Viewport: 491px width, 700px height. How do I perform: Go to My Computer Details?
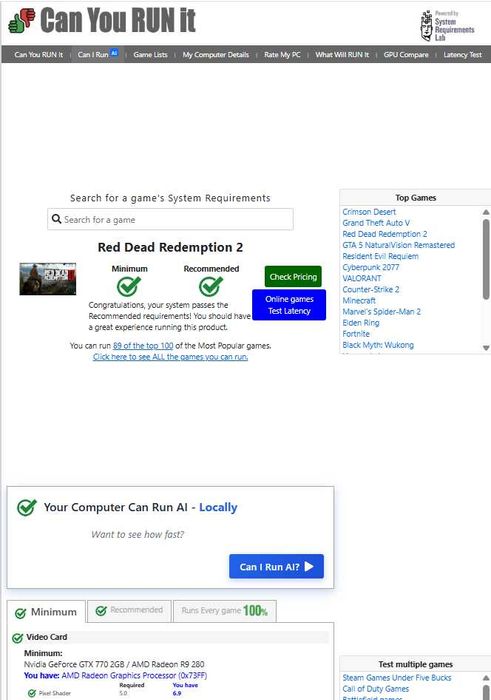click(216, 54)
